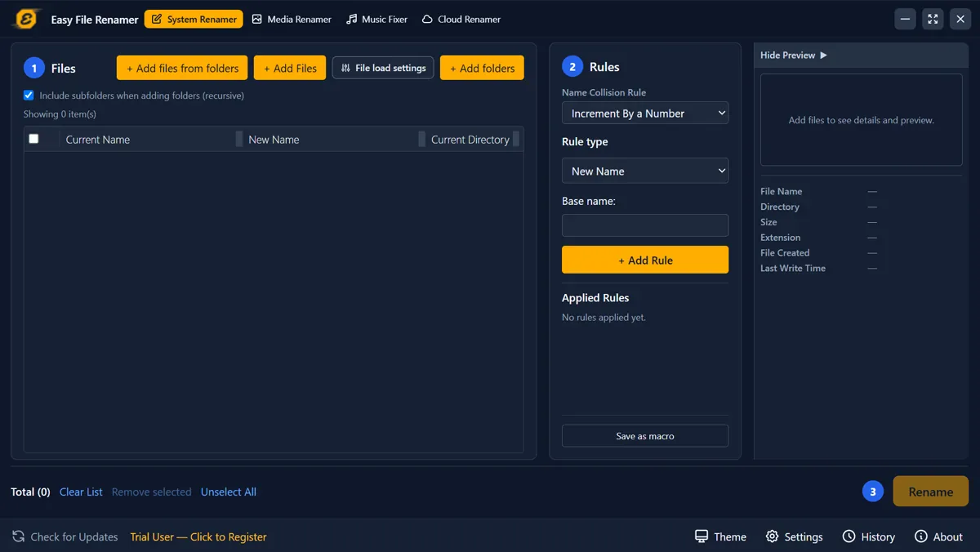Toggle fullscreen with the expand arrows icon
This screenshot has height=552, width=980.
point(933,19)
